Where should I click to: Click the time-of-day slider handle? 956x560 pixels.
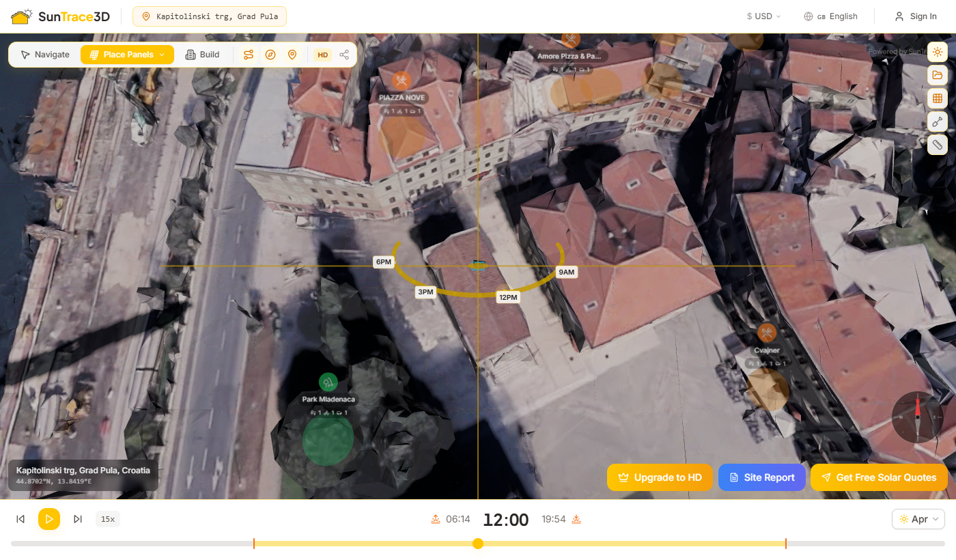478,544
